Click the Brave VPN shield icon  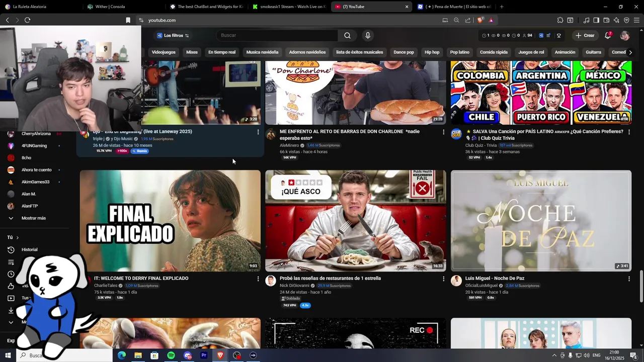626,20
